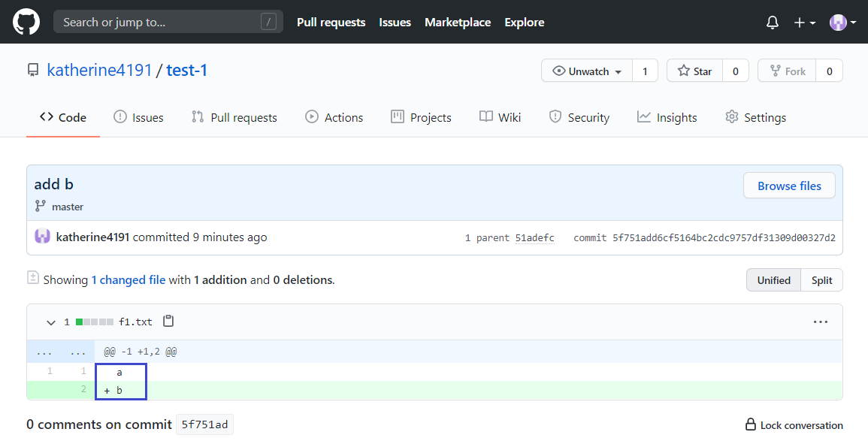Open the plus create-new menu
This screenshot has height=444, width=868.
[x=805, y=23]
